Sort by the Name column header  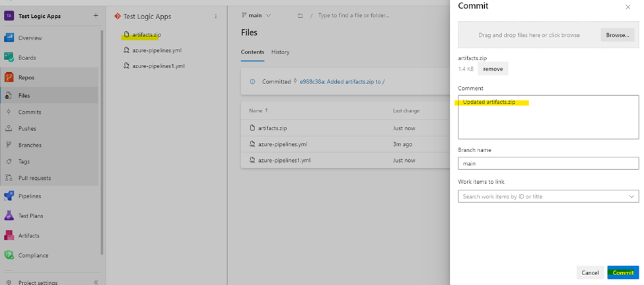258,110
